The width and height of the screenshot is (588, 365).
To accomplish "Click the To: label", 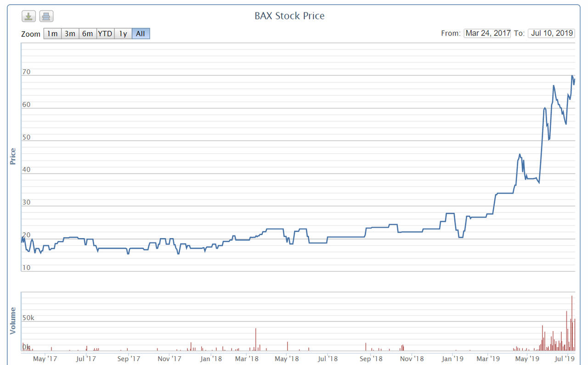I will tap(519, 34).
